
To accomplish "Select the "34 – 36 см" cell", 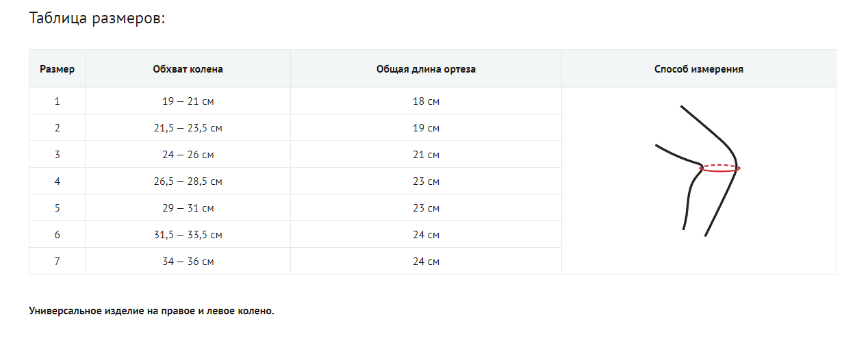I will [188, 262].
